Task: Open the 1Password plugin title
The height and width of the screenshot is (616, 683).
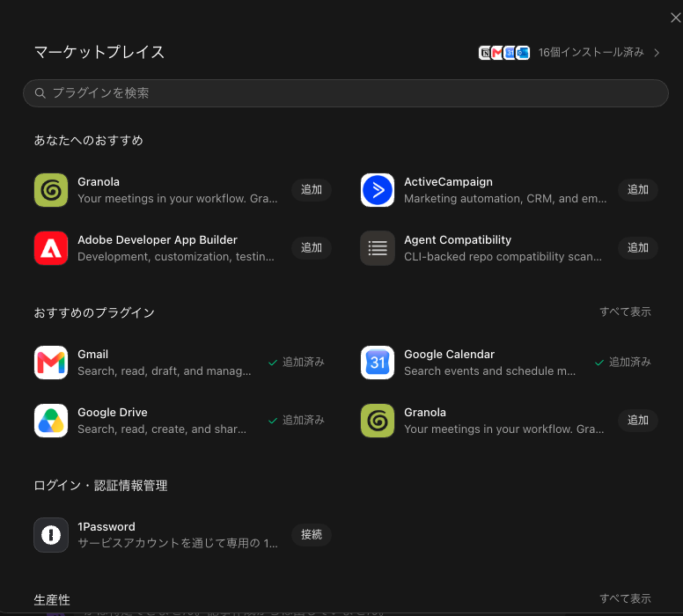Action: [106, 527]
